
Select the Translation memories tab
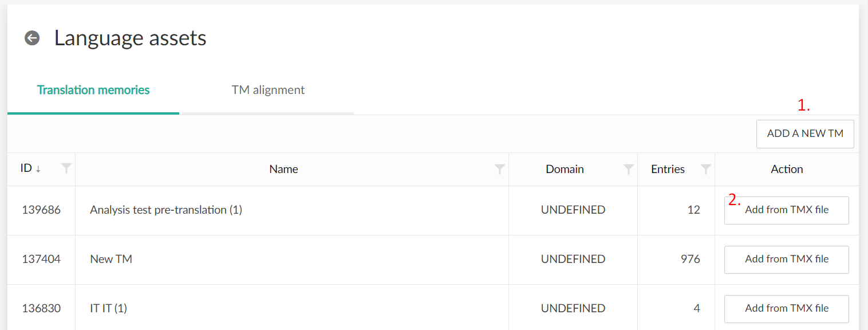93,90
